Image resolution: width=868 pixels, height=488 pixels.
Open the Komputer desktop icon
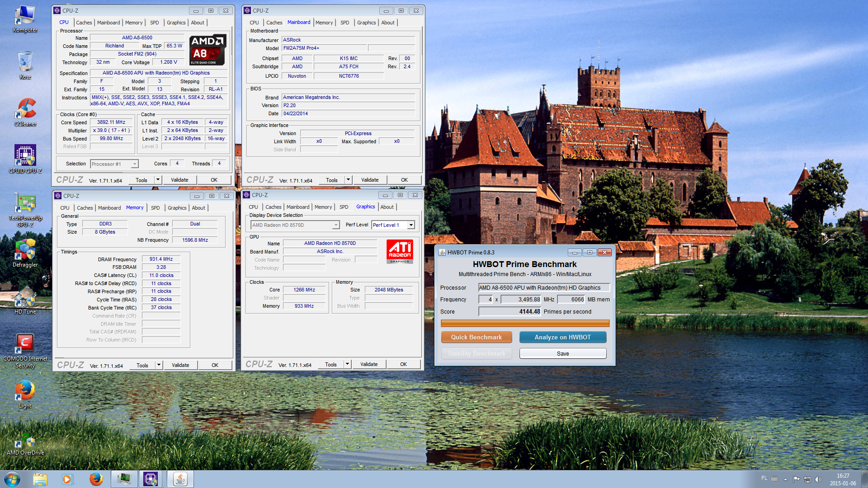coord(25,19)
